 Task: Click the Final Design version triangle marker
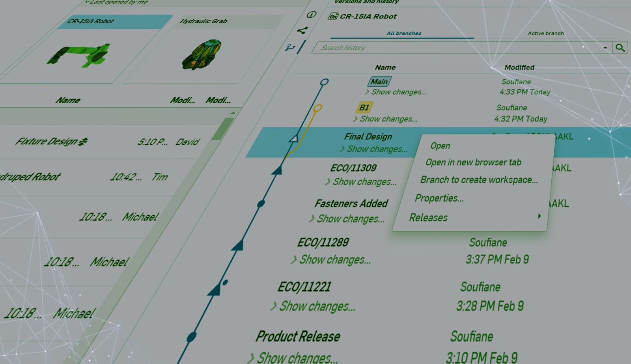click(293, 138)
